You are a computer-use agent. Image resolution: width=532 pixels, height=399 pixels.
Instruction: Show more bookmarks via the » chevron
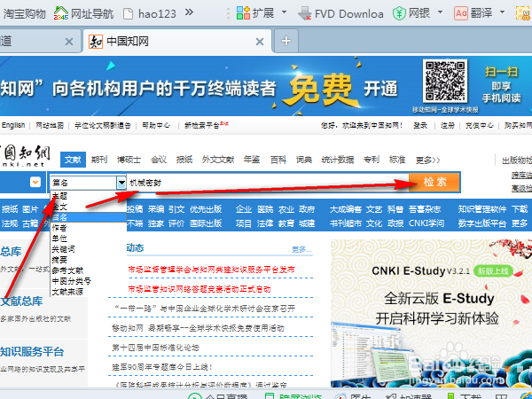[x=189, y=13]
